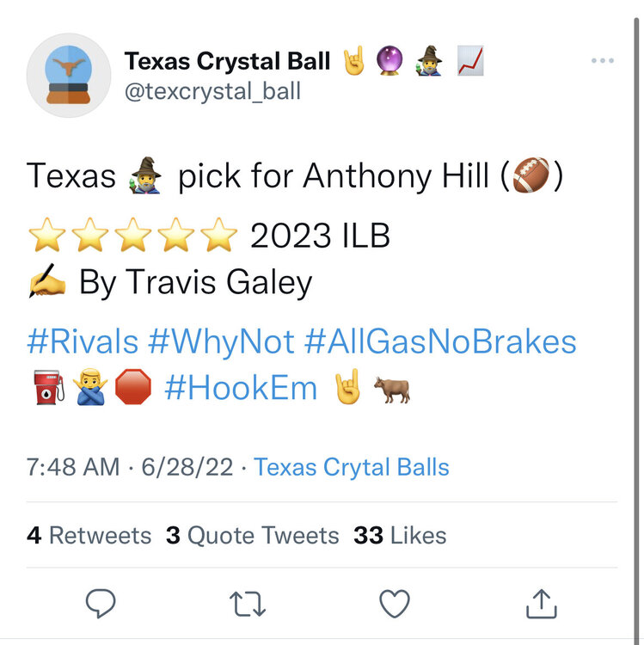
Task: Open the #HookEm hashtag
Action: (x=241, y=388)
